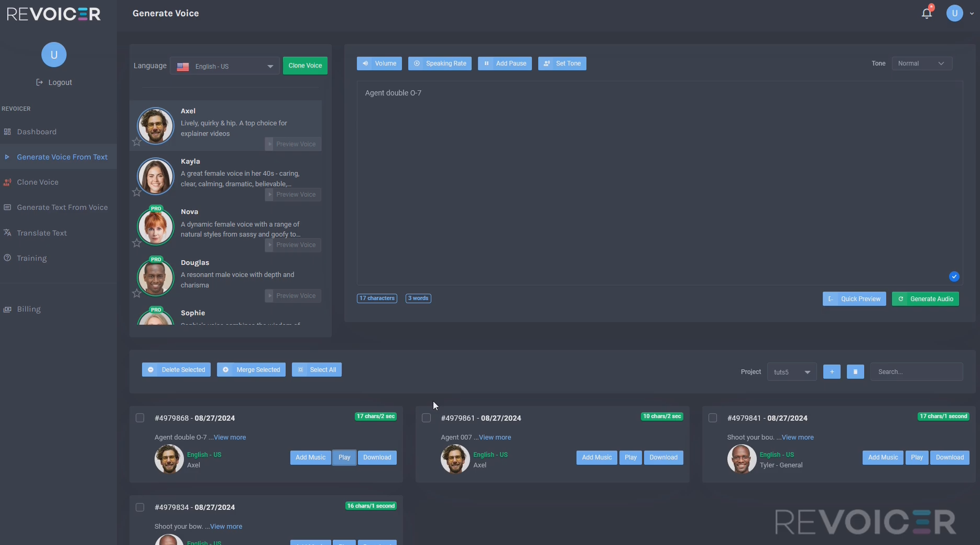View more of the Agent 007 text
Screen dimensions: 980x545
click(x=495, y=437)
